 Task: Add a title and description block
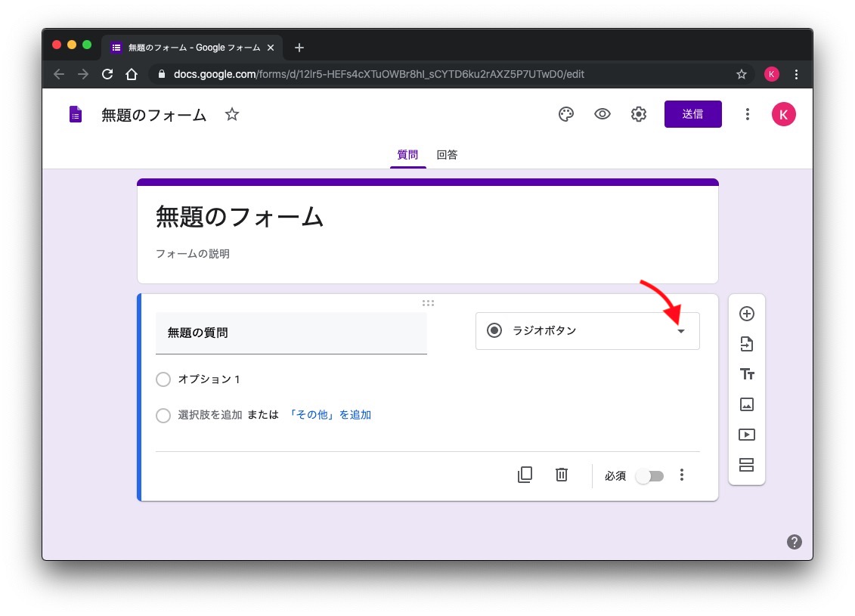pos(747,374)
